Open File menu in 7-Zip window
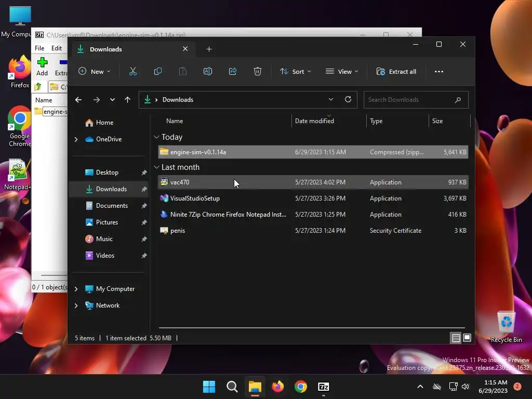 [39, 48]
